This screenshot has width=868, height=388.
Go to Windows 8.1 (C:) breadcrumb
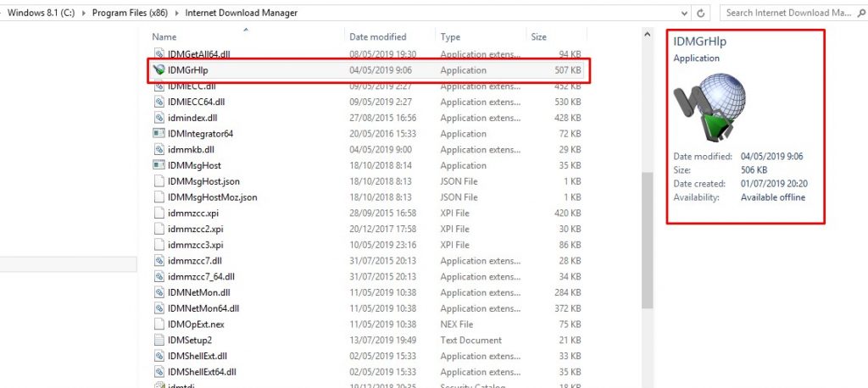[x=42, y=13]
